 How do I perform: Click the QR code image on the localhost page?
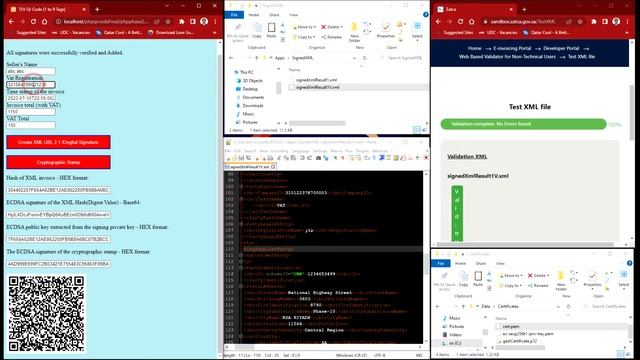[46, 313]
